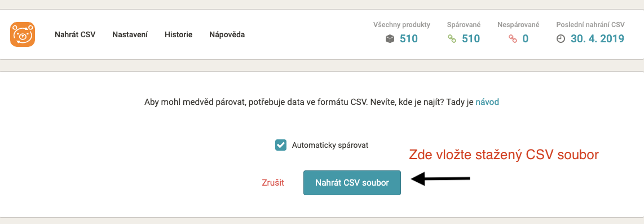Click the Automaticky spárovat label text
Screen dimensions: 644x224
tap(330, 145)
